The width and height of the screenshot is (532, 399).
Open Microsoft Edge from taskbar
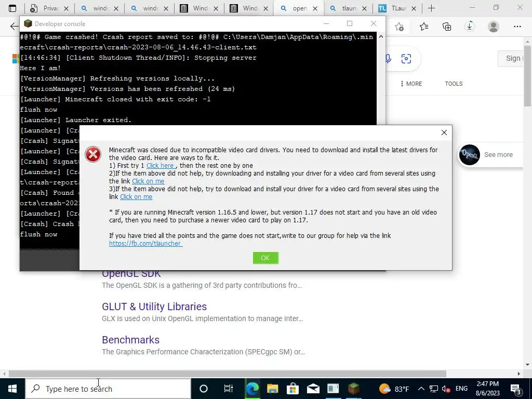click(x=252, y=389)
